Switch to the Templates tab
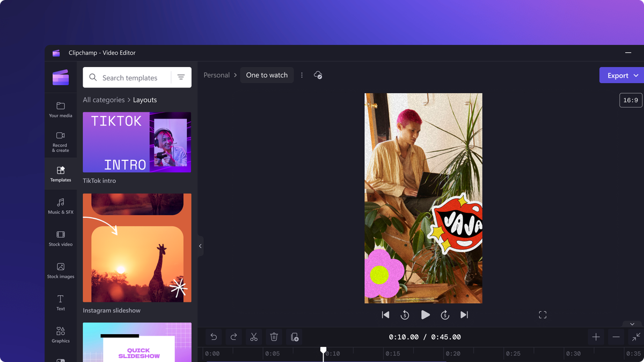 point(61,174)
